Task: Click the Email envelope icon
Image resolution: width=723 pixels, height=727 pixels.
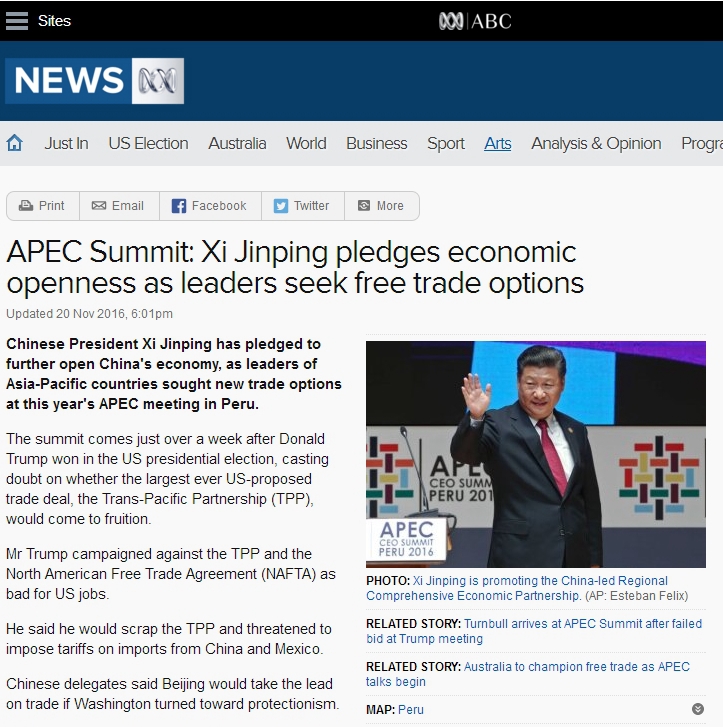Action: pos(99,206)
